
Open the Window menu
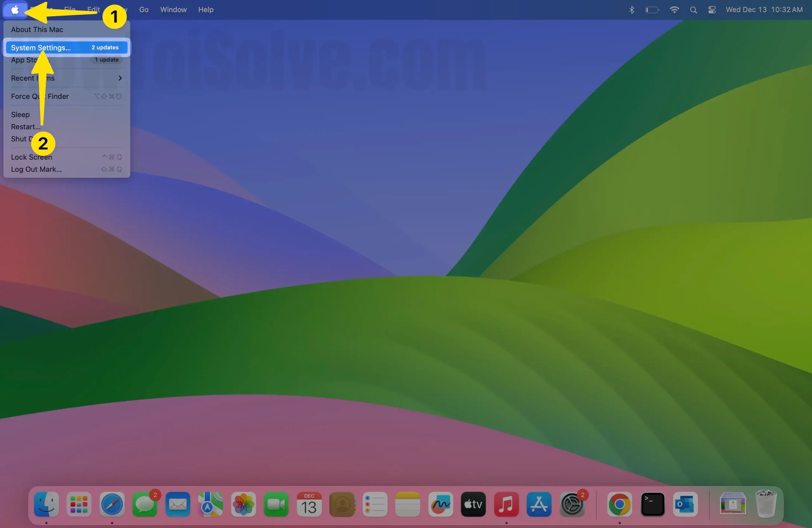pos(173,10)
